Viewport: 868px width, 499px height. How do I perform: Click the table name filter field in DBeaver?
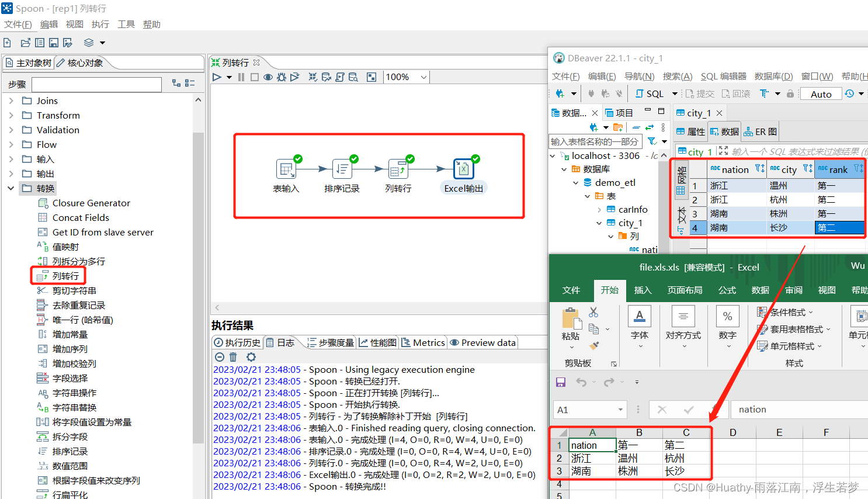[595, 142]
